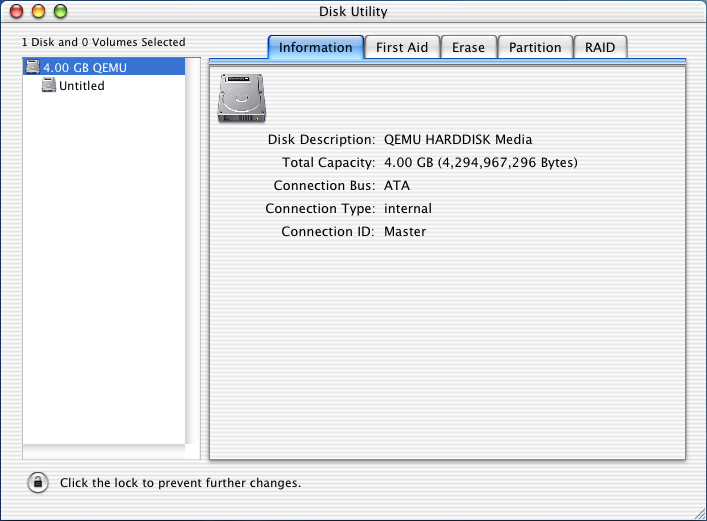Click the QEMU HARDDISK Media description value
Image resolution: width=707 pixels, height=521 pixels.
(458, 140)
